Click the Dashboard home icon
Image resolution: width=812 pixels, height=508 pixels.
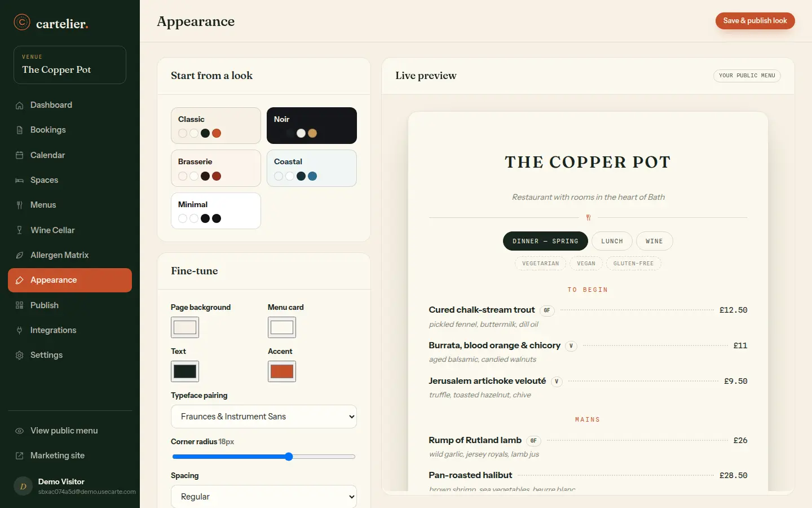coord(19,106)
